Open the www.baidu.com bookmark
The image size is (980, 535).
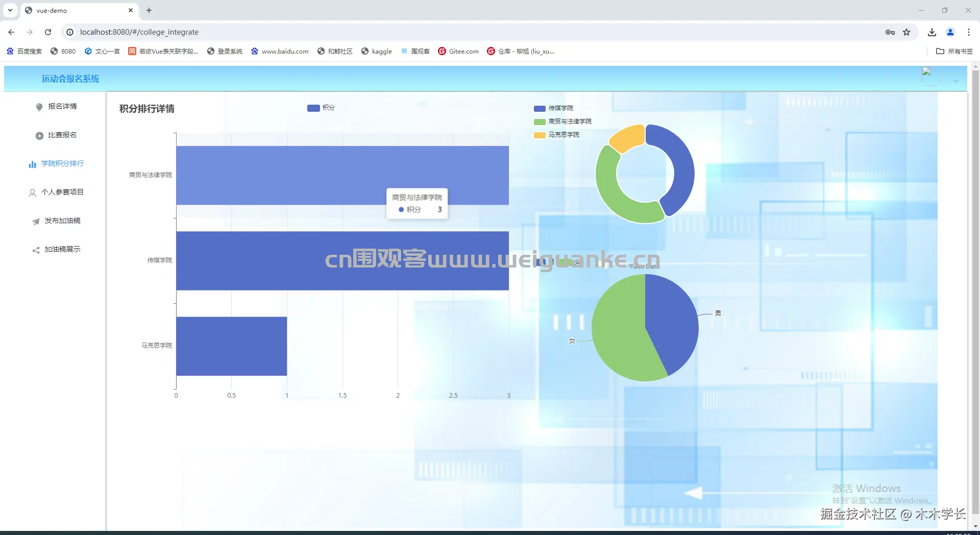(280, 51)
